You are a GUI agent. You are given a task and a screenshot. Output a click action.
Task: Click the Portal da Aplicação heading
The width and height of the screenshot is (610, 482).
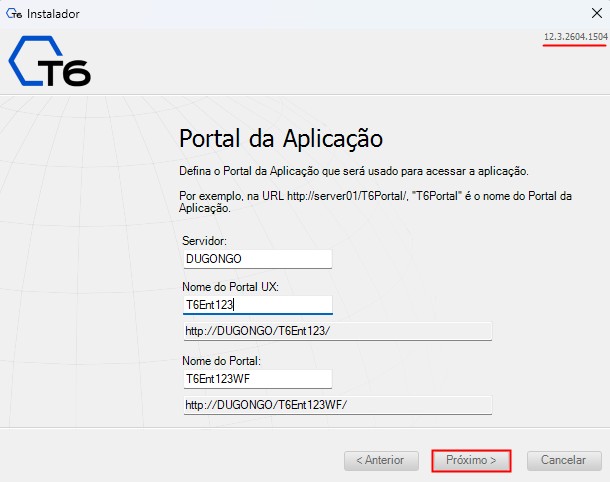click(x=281, y=139)
